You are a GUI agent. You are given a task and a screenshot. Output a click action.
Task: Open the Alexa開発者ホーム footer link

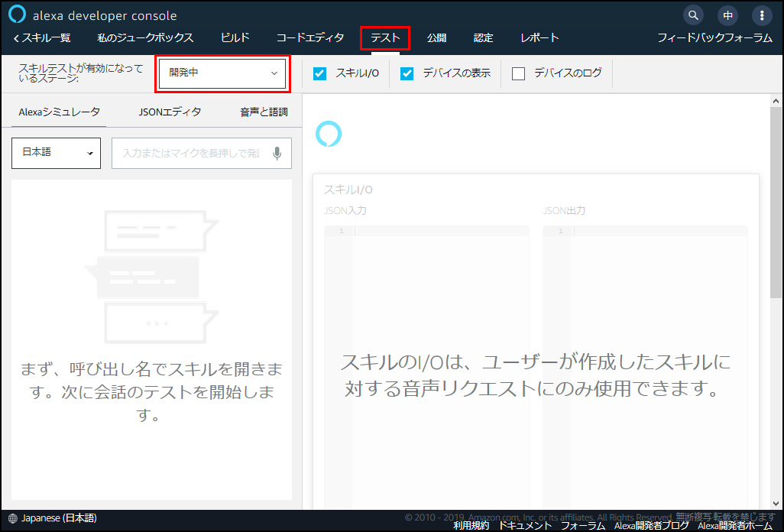point(735,525)
